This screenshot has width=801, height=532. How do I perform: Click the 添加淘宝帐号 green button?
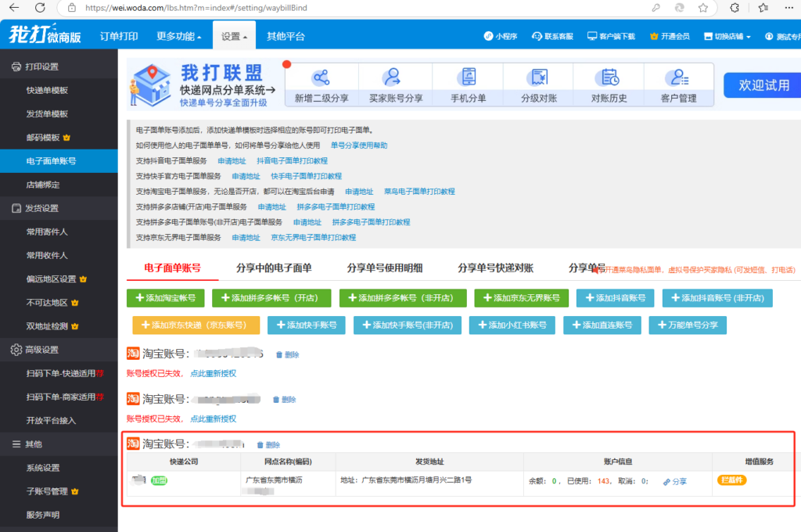(x=166, y=298)
